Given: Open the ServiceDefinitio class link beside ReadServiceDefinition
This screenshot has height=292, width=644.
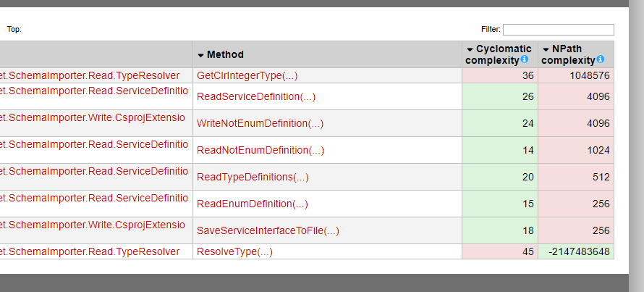Looking at the screenshot, I should (94, 91).
